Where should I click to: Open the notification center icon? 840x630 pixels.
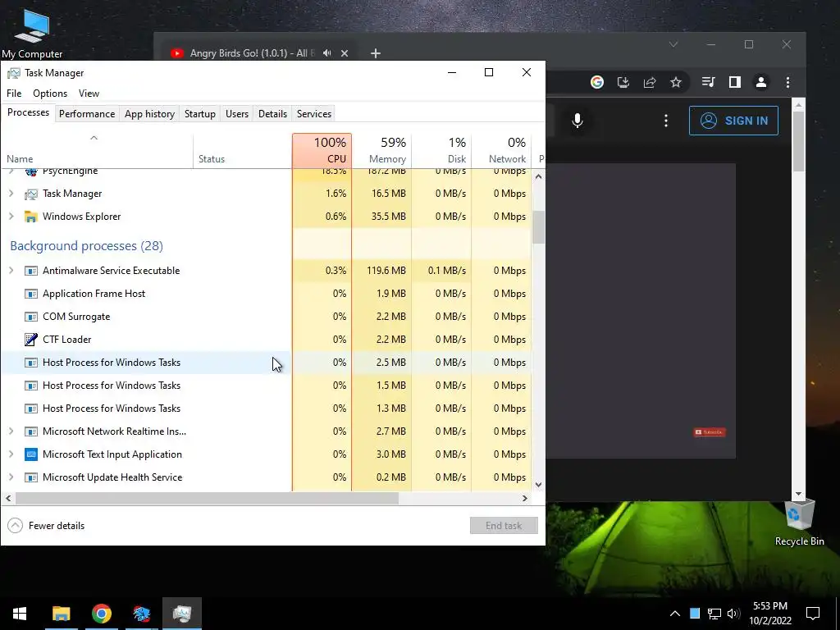813,614
